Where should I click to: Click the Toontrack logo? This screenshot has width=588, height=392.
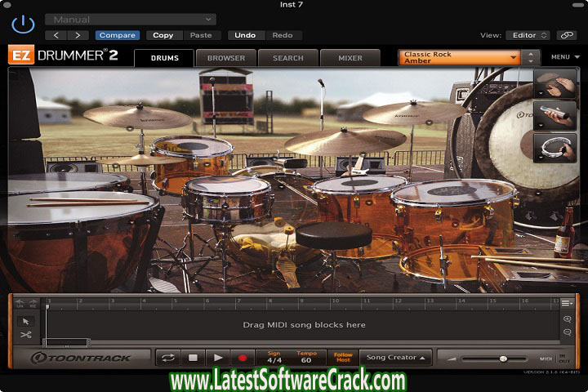pos(81,359)
